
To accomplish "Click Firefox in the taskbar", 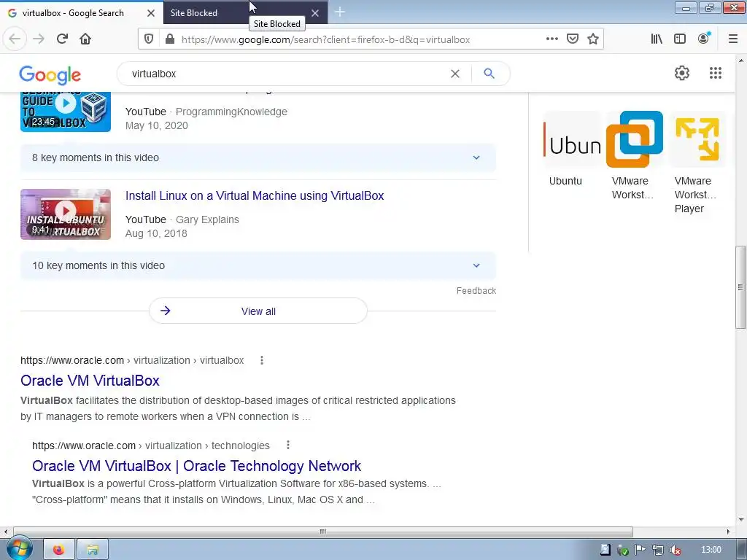I will (59, 550).
